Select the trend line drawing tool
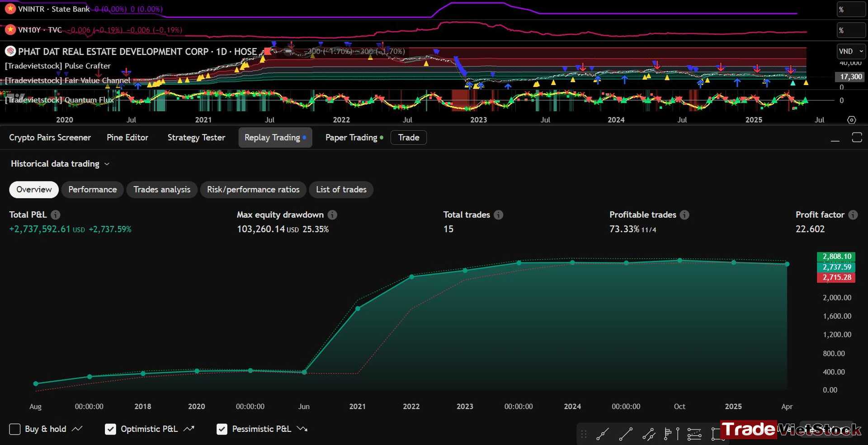868x445 pixels. click(626, 434)
